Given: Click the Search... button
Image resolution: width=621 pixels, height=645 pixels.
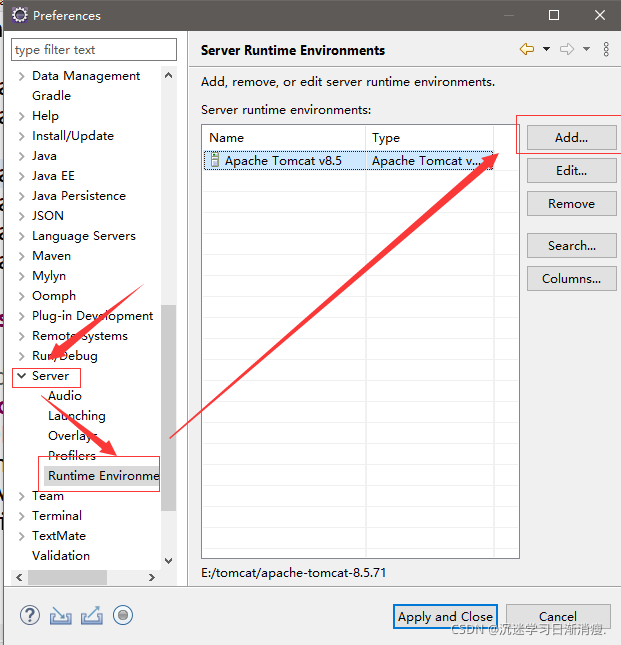Looking at the screenshot, I should point(571,246).
